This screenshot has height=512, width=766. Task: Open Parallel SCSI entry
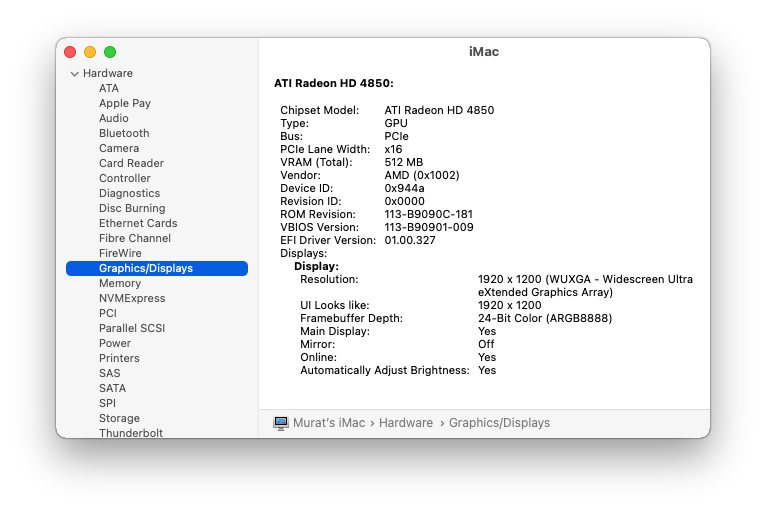pyautogui.click(x=132, y=328)
